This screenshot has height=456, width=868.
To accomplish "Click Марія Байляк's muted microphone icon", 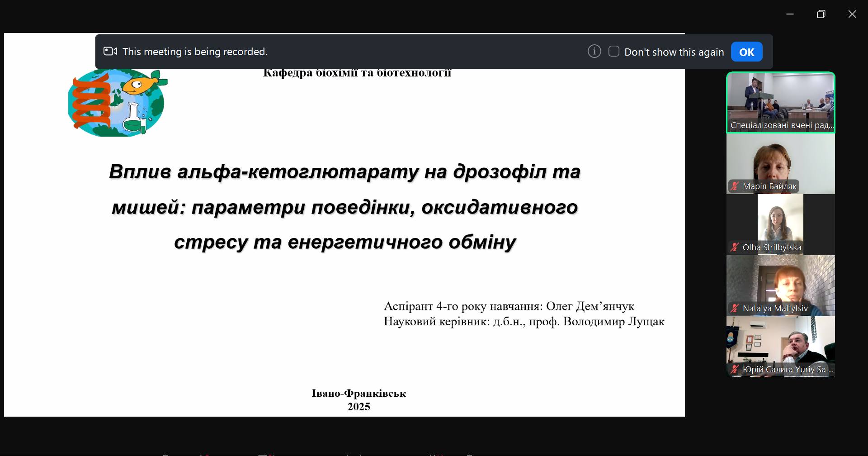I will pyautogui.click(x=735, y=186).
